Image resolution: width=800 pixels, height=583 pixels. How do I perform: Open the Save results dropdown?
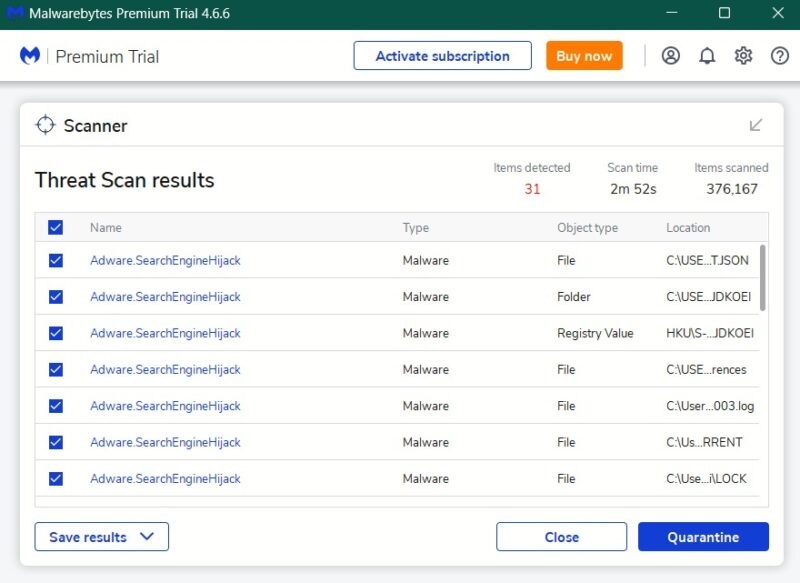point(101,536)
